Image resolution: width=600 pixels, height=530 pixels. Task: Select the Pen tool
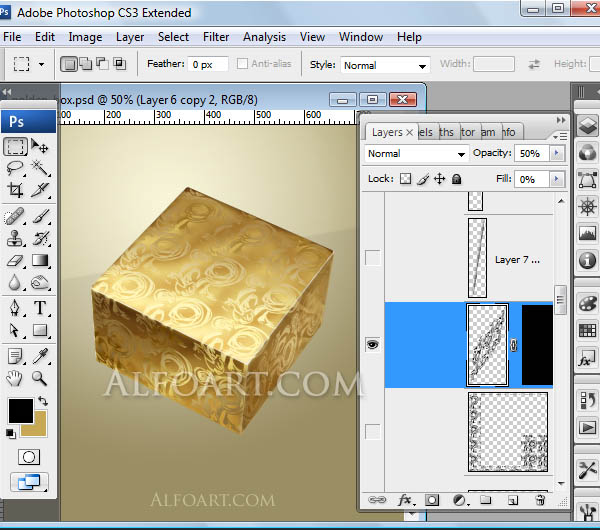pyautogui.click(x=15, y=308)
